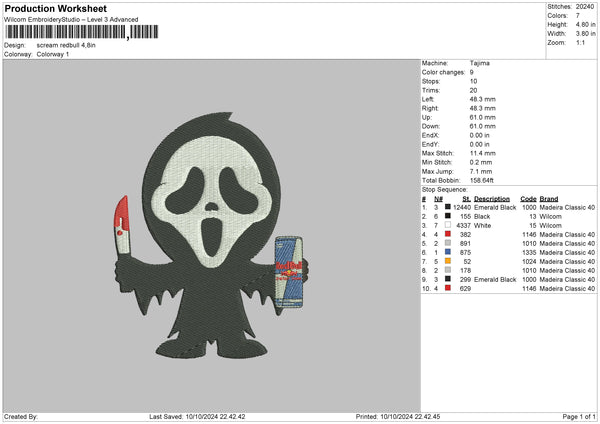Click the Max Stitch value 11.4 mm
The image size is (600, 424).
coord(483,153)
